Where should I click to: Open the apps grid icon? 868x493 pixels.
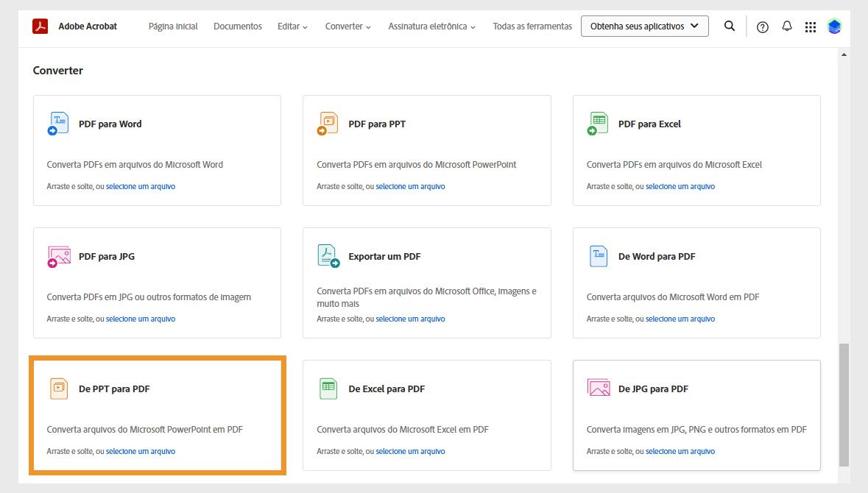[x=811, y=26]
